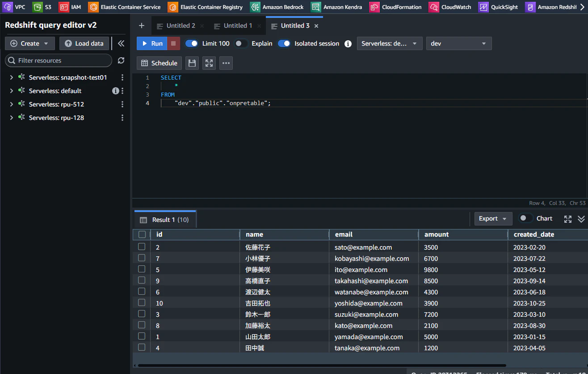This screenshot has height=374, width=588.
Task: Check the select-all checkbox in the results header
Action: 142,234
